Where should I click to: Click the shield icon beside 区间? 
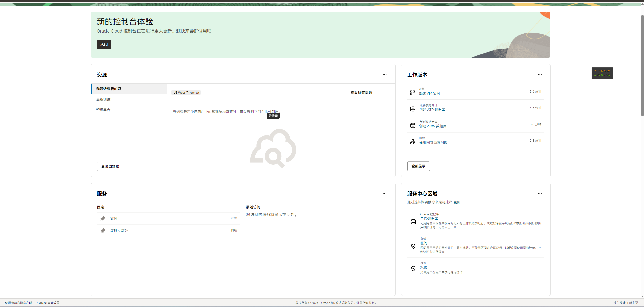[413, 246]
